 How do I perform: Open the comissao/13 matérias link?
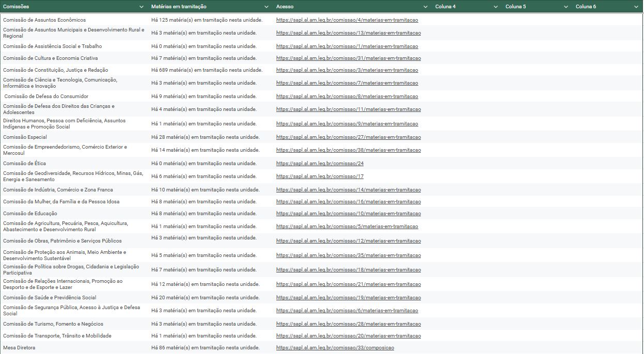[x=349, y=33]
